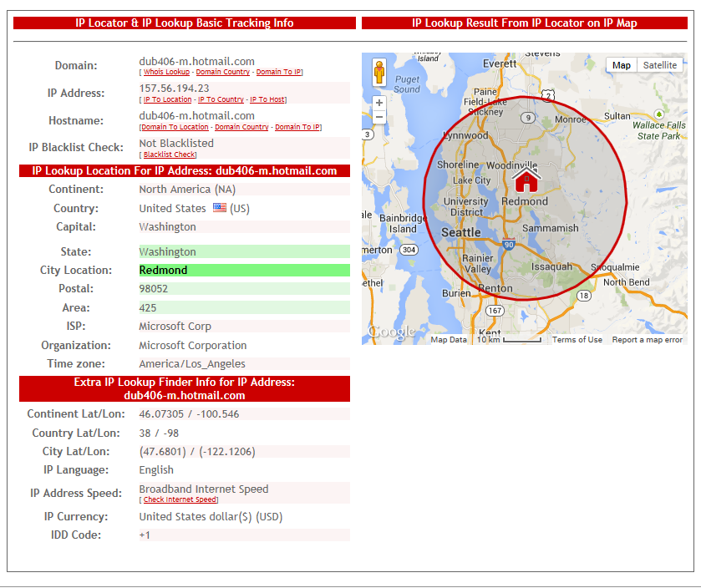Switch map to Satellite view
Viewport: 701px width, 588px height.
click(659, 65)
